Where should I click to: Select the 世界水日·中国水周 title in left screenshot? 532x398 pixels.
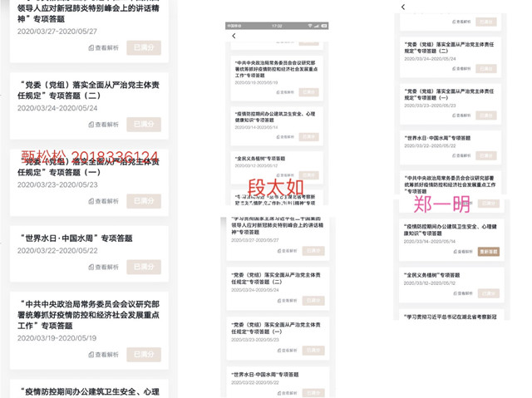click(76, 238)
